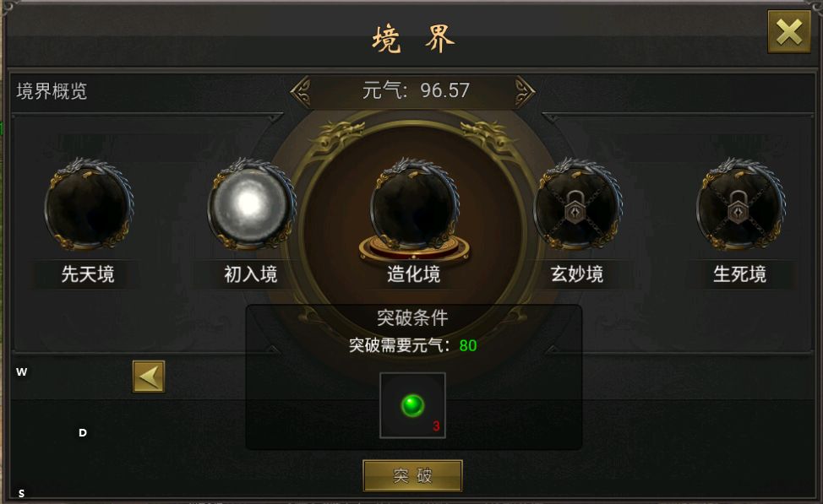Image resolution: width=823 pixels, height=504 pixels.
Task: Click the yellow left arrow button
Action: (x=149, y=376)
